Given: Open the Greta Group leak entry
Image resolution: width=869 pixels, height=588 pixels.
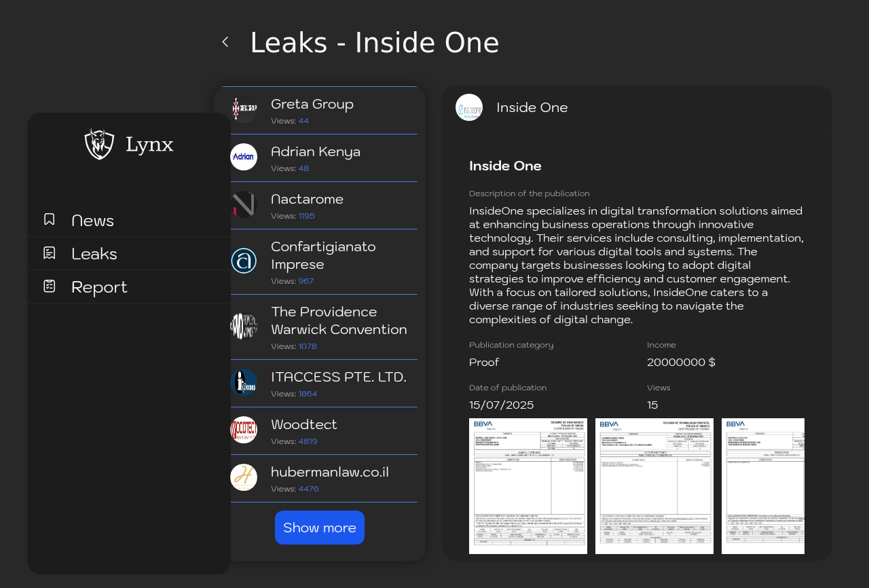Looking at the screenshot, I should pyautogui.click(x=320, y=111).
